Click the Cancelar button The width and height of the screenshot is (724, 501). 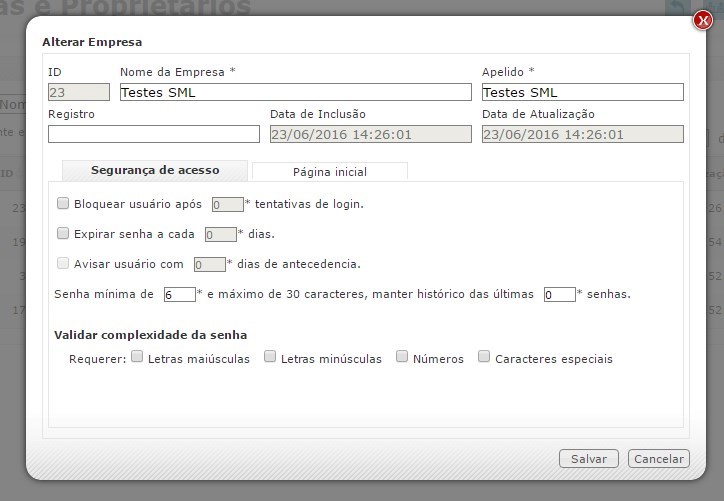point(658,459)
